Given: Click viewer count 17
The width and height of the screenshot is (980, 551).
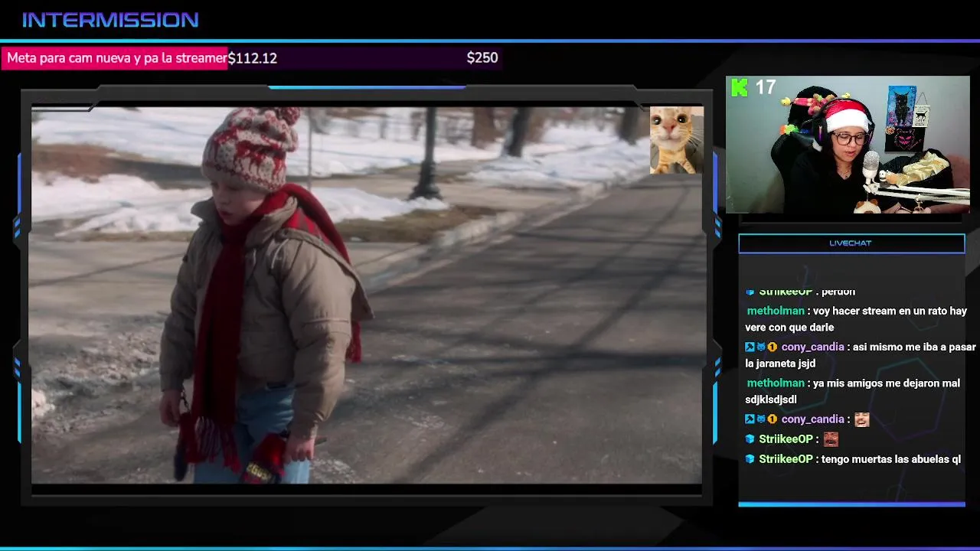Looking at the screenshot, I should pyautogui.click(x=766, y=87).
